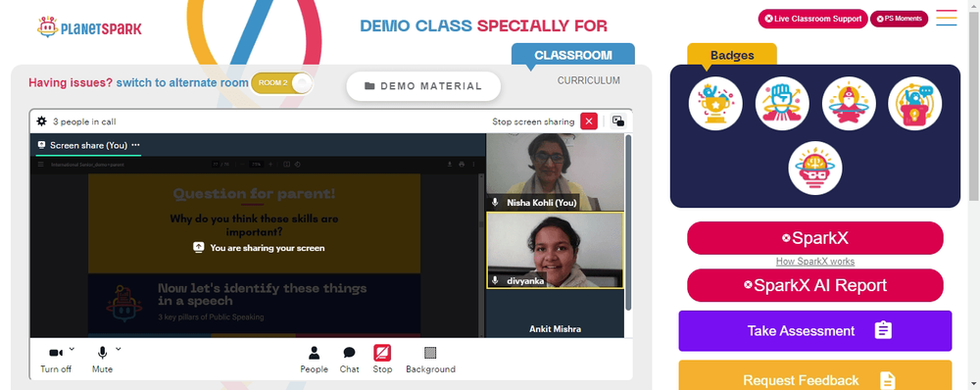Click the PlanetSpark logo
The height and width of the screenshot is (390, 980).
click(x=89, y=26)
